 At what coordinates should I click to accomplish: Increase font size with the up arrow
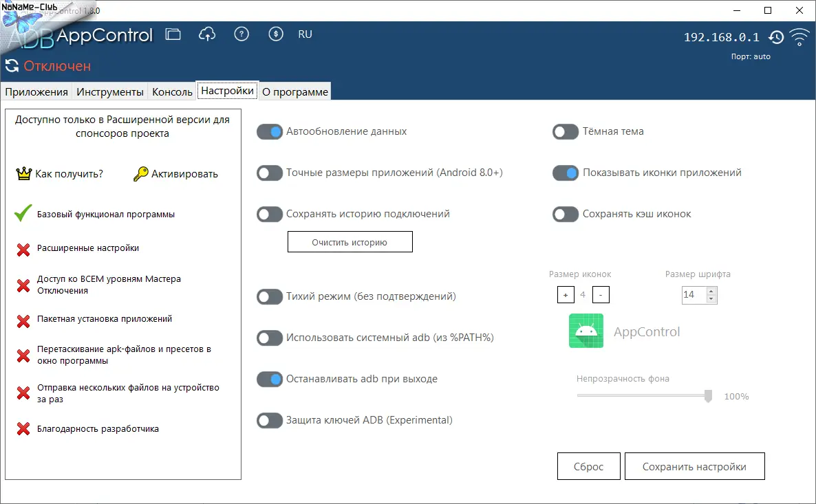pos(711,291)
